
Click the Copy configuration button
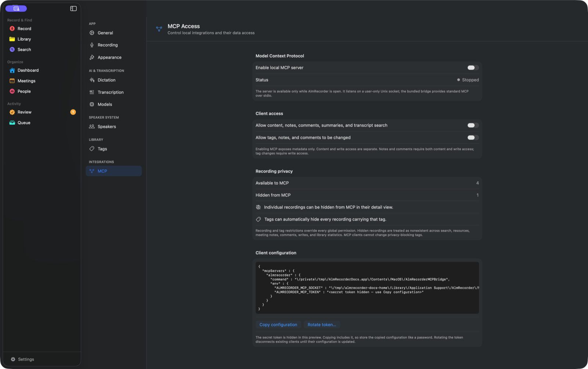pos(278,325)
